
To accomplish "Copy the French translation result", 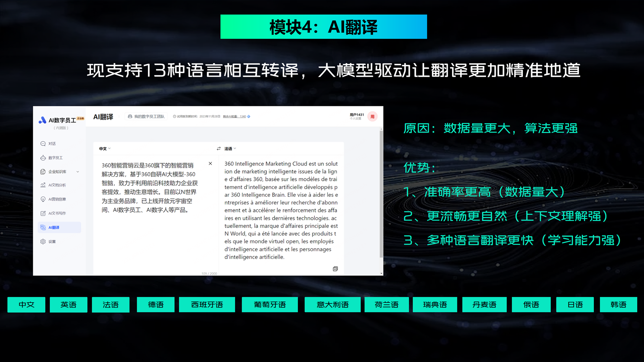I will pos(335,269).
